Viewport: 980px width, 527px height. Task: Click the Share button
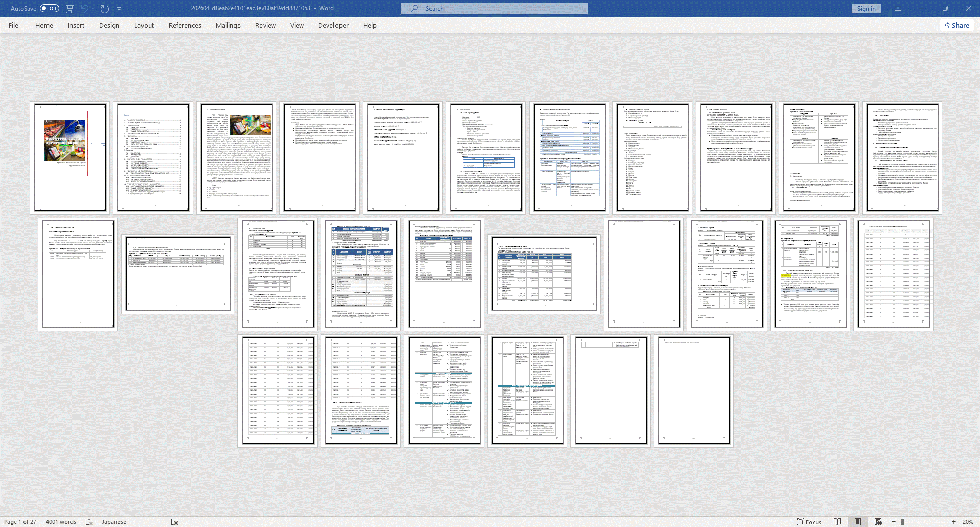pyautogui.click(x=957, y=25)
